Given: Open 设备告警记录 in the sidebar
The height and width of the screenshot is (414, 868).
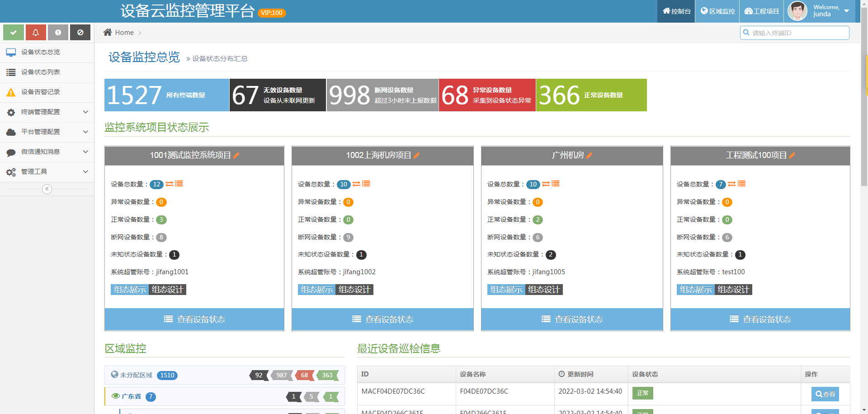Looking at the screenshot, I should pyautogui.click(x=41, y=92).
